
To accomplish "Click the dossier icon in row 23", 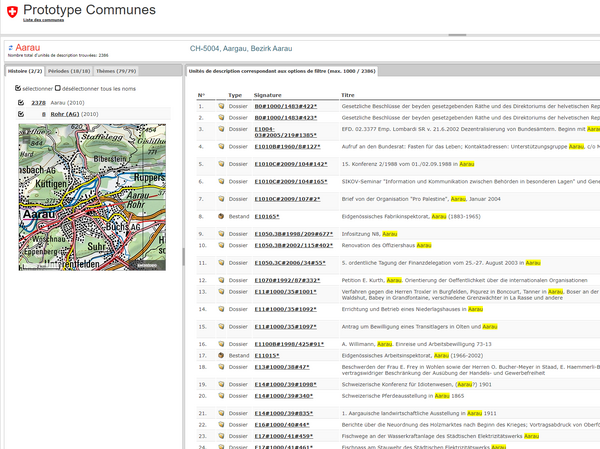I will pos(221,436).
